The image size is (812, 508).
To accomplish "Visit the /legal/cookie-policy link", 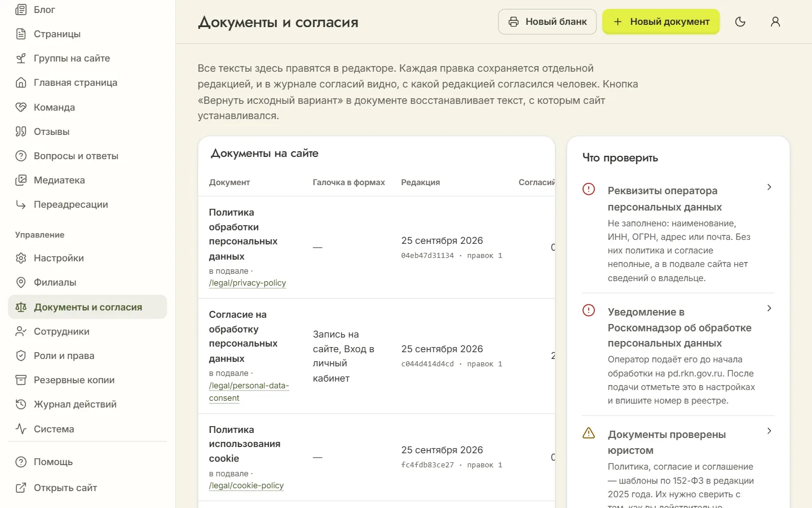I will (246, 485).
